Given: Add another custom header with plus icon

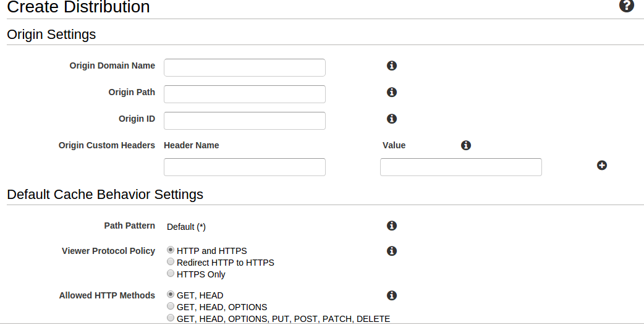Looking at the screenshot, I should [x=602, y=166].
